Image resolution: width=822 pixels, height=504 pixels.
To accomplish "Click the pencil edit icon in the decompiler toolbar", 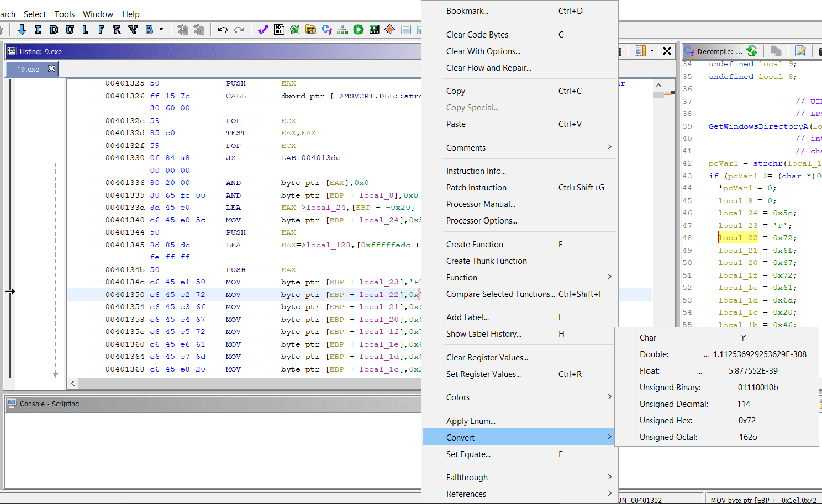I will (800, 51).
